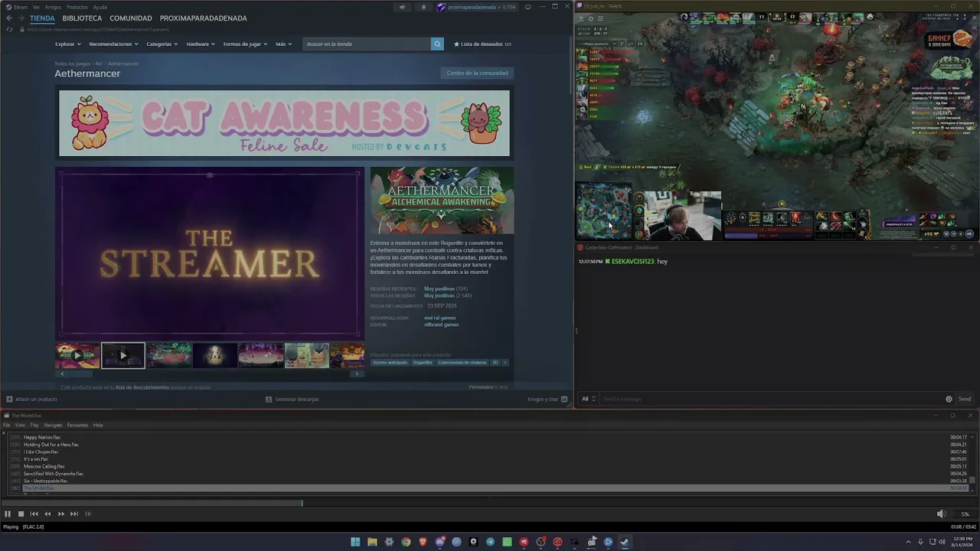Click the Roguelike tag

pos(423,362)
